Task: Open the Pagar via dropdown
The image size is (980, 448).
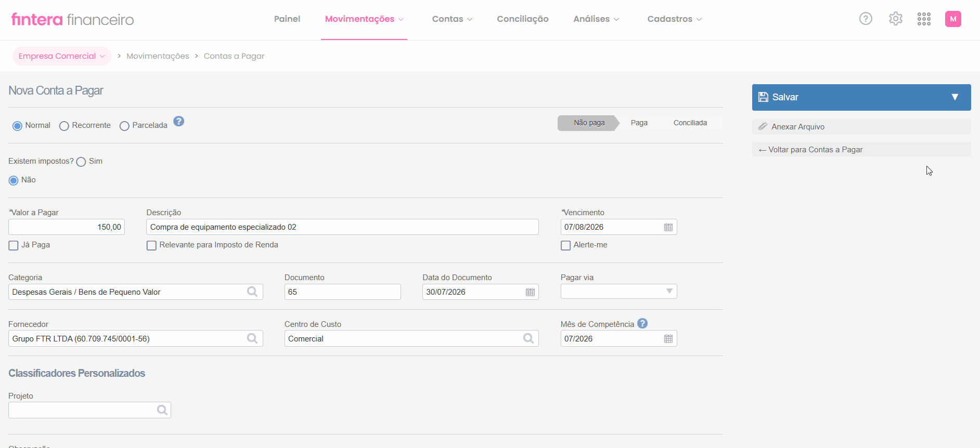Action: 618,292
